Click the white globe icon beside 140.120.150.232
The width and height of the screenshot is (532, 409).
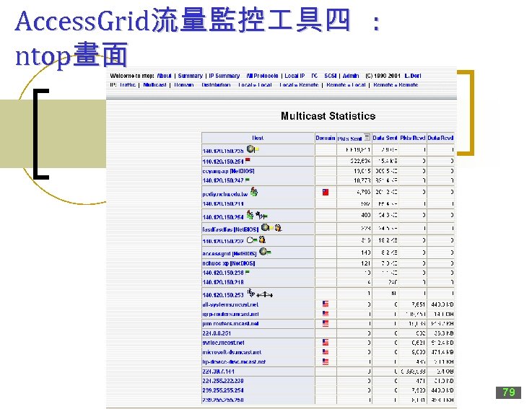pos(250,239)
